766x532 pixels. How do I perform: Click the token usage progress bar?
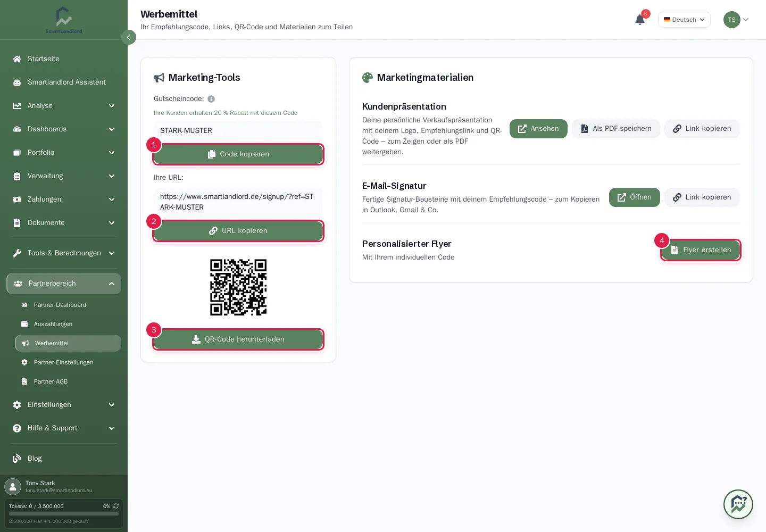[64, 514]
